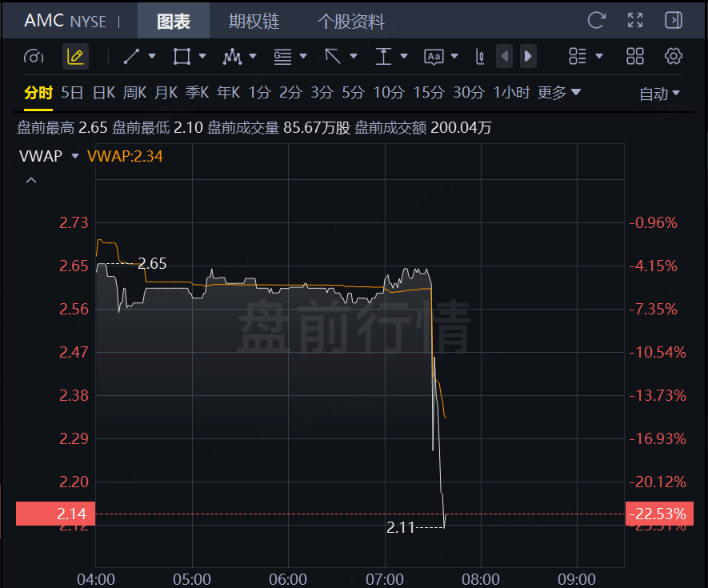Select the rectangle shape tool
The width and height of the screenshot is (708, 588).
point(182,57)
